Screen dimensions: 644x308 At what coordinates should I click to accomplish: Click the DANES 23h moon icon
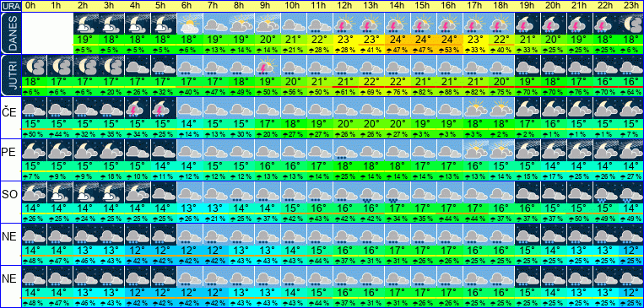point(631,24)
